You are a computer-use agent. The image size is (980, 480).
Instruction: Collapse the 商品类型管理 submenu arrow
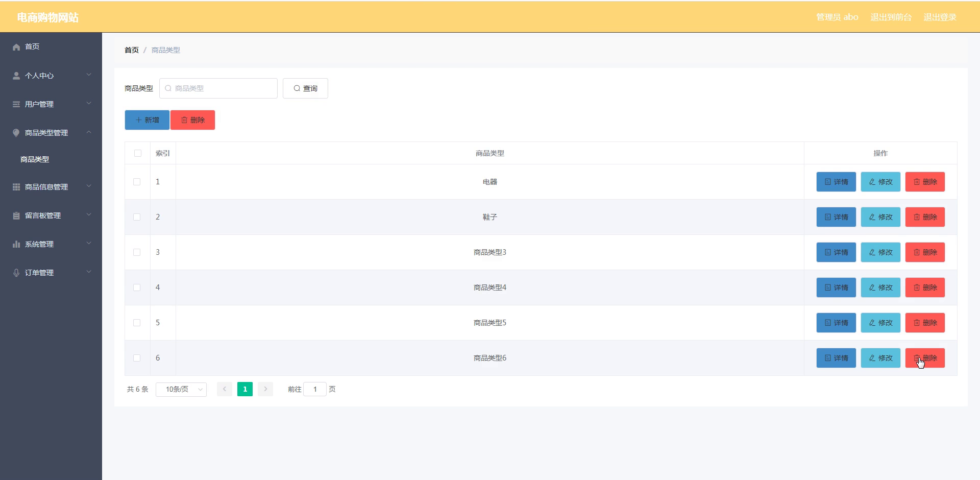pos(89,132)
